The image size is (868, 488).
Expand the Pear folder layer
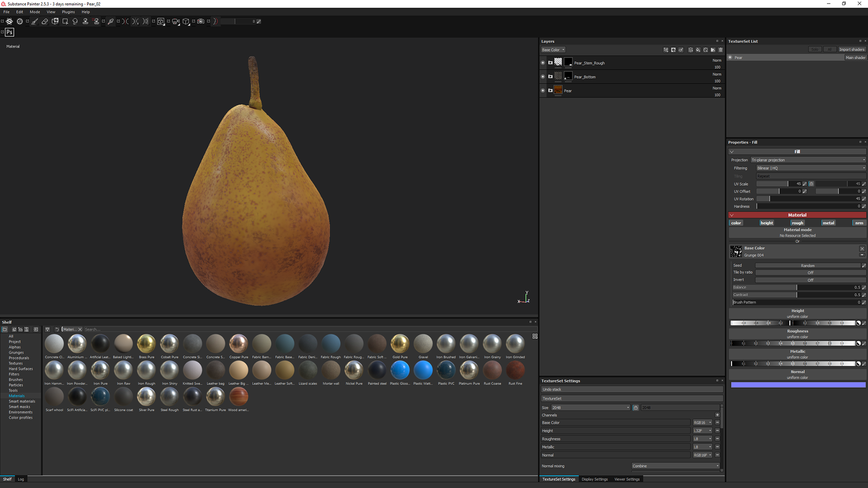click(550, 90)
